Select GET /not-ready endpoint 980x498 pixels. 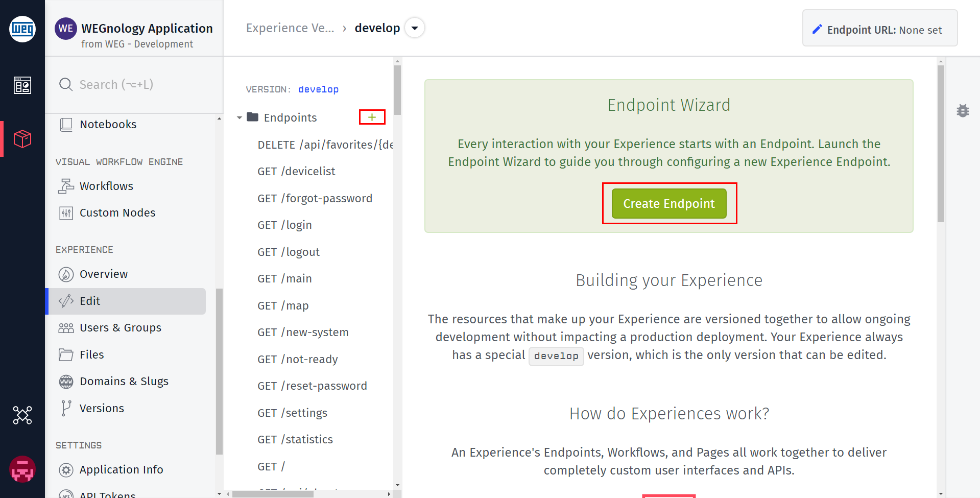click(x=298, y=360)
